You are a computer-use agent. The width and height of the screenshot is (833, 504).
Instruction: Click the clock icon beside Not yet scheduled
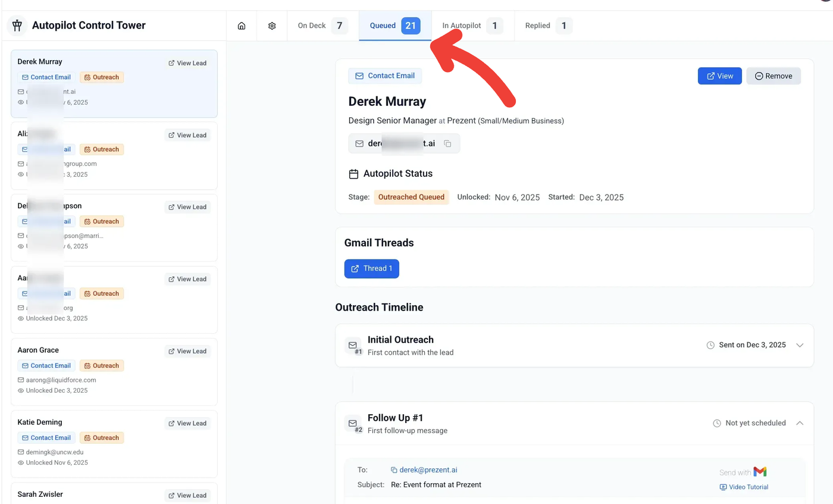(x=717, y=423)
